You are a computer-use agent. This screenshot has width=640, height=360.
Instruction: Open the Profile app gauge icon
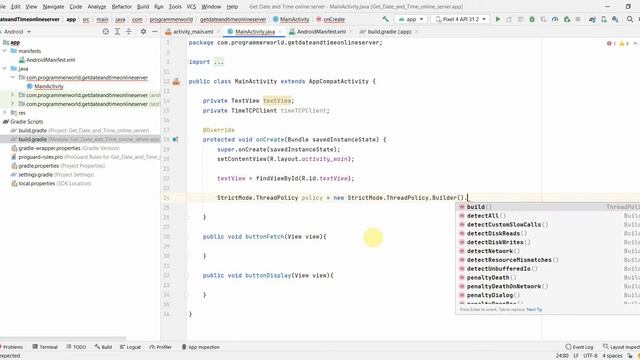tap(555, 19)
